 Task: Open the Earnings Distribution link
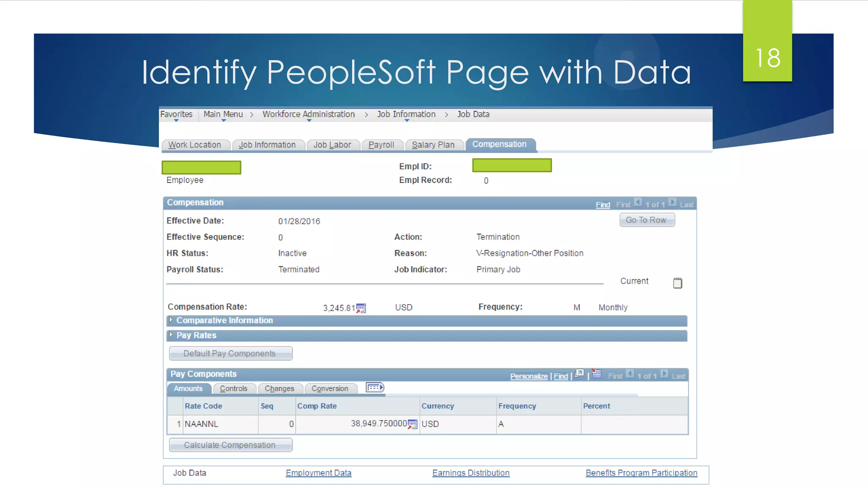click(471, 473)
